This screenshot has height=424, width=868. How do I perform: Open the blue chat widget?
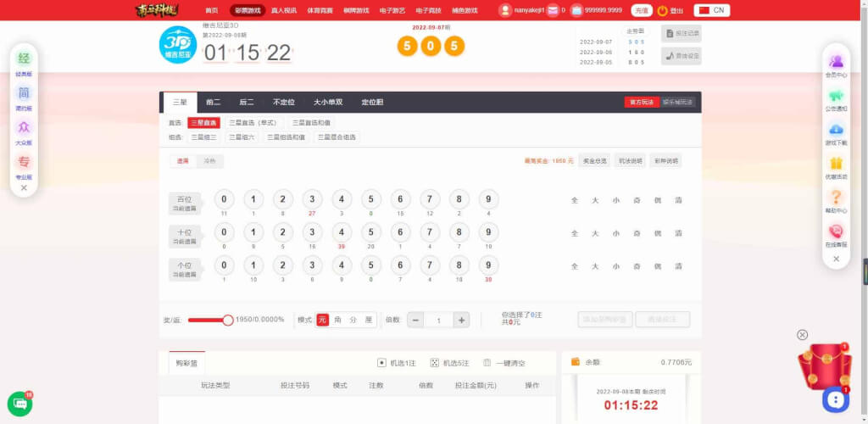[x=835, y=399]
